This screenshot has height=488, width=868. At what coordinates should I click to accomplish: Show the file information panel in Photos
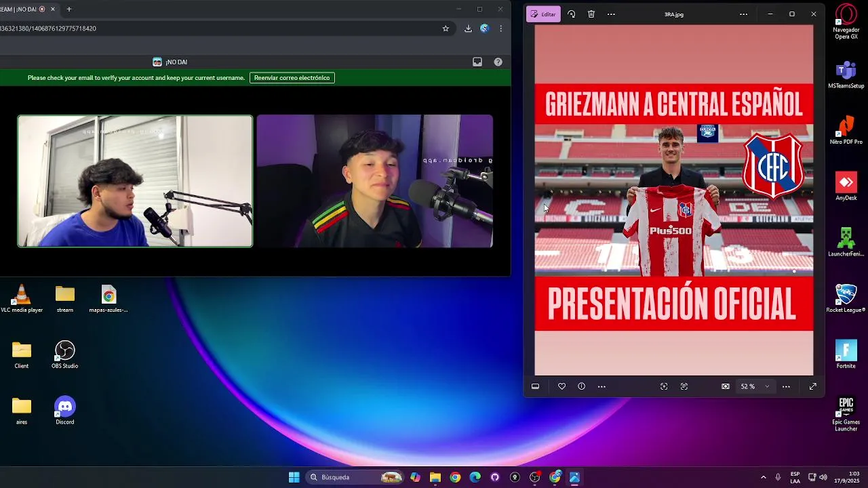coord(581,386)
